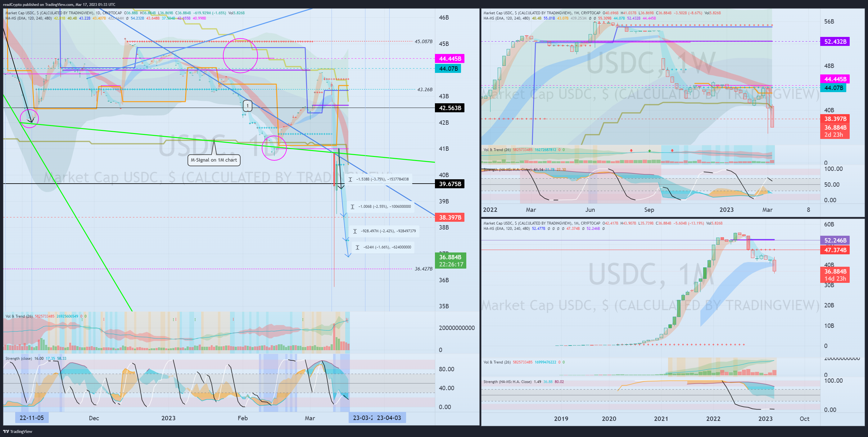Image resolution: width=868 pixels, height=437 pixels.
Task: Click the black 39.675B price label
Action: [x=450, y=184]
